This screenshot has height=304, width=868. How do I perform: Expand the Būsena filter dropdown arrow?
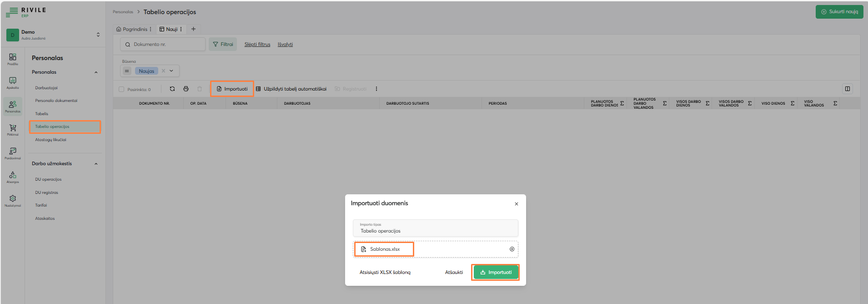pos(171,71)
